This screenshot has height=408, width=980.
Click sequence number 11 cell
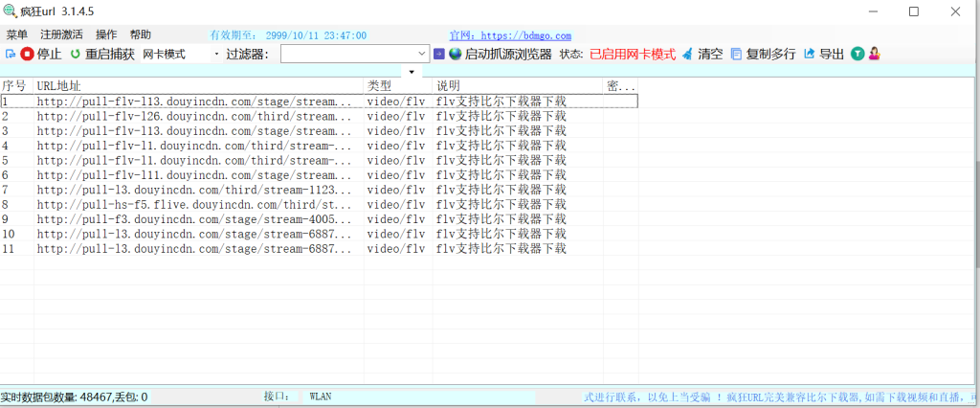8,248
